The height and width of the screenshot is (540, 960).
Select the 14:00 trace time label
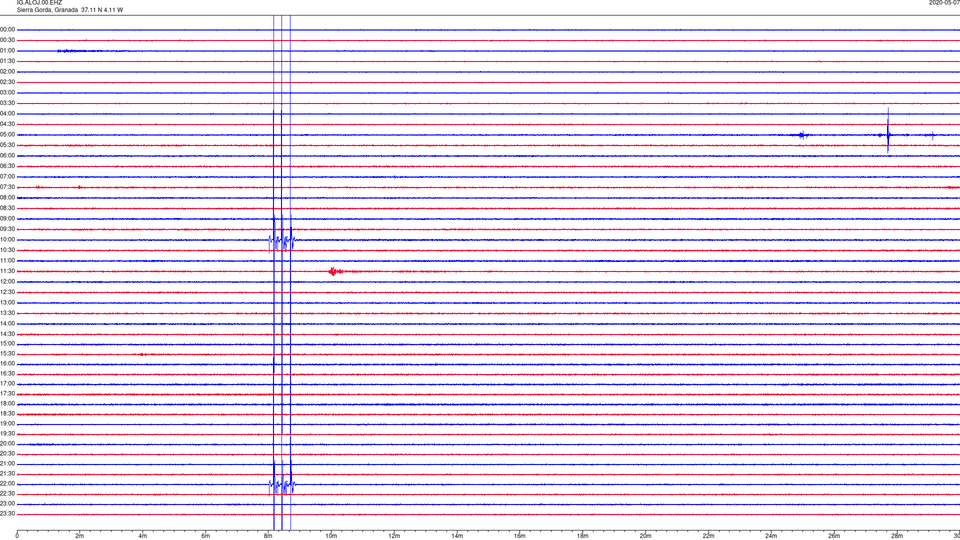tap(8, 323)
